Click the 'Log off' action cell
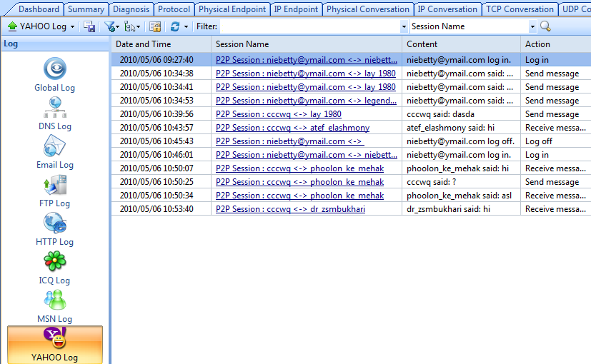Viewport: 591px width, 364px height. pos(556,141)
